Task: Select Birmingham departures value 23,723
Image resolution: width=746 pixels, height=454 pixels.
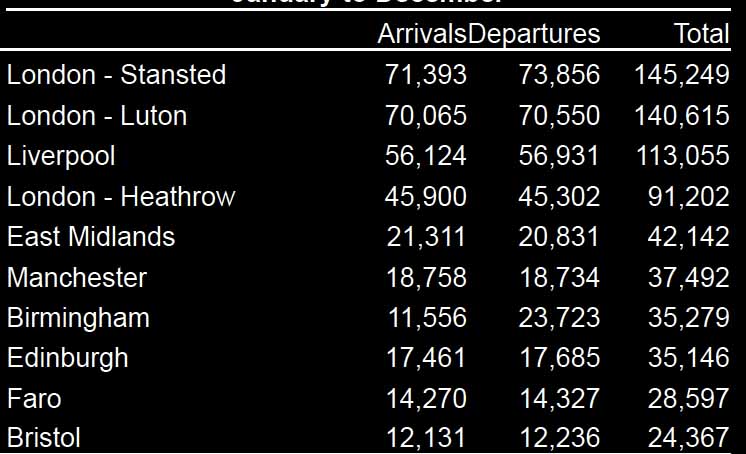Action: pyautogui.click(x=559, y=318)
